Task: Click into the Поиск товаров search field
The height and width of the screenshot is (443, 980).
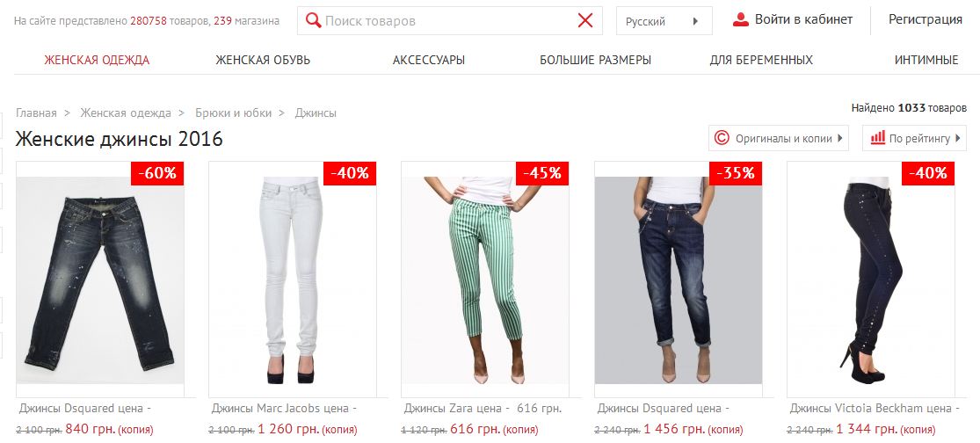Action: pos(449,21)
